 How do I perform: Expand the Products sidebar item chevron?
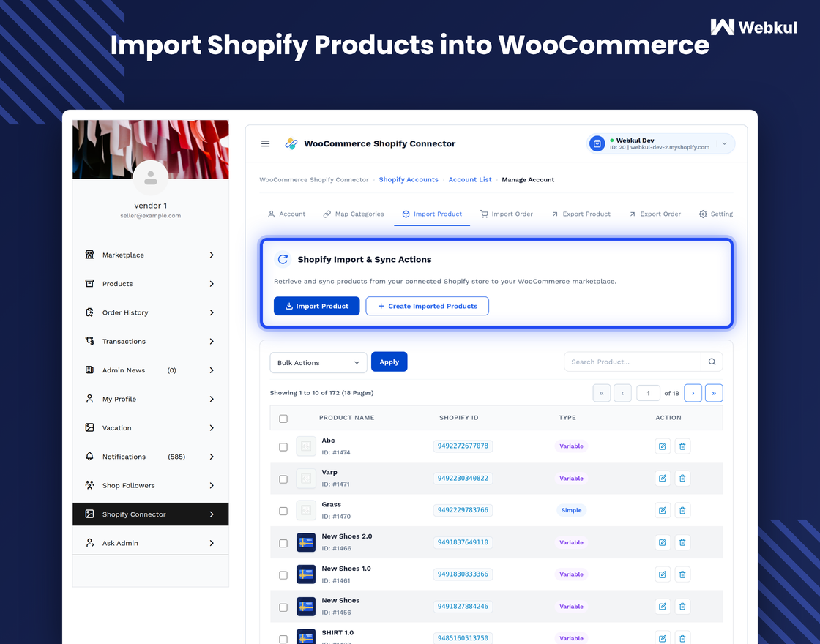[x=212, y=283]
